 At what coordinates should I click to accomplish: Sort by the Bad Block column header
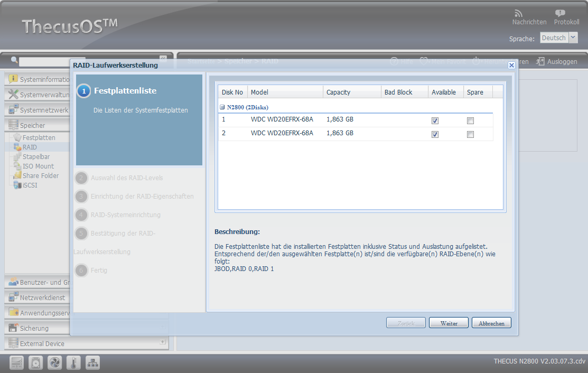(405, 92)
